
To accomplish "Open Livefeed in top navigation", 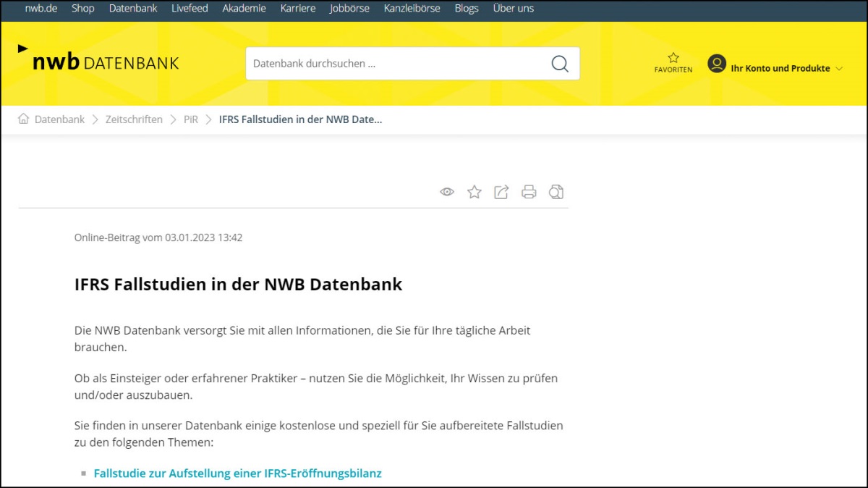I will [x=190, y=9].
